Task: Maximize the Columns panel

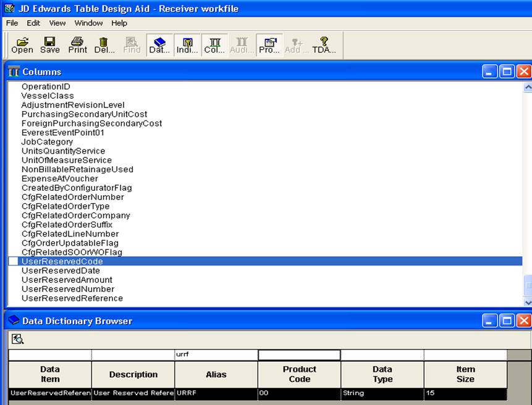Action: 507,72
